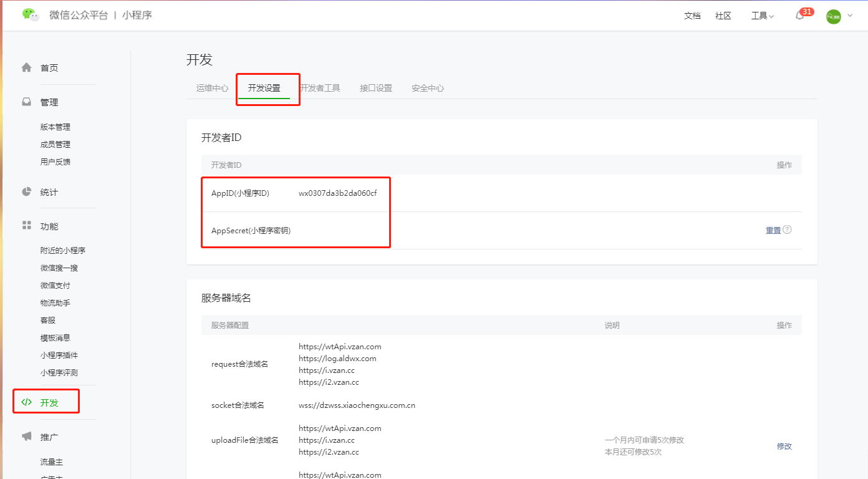Open 模板消息 in sidebar
868x479 pixels.
pyautogui.click(x=55, y=338)
